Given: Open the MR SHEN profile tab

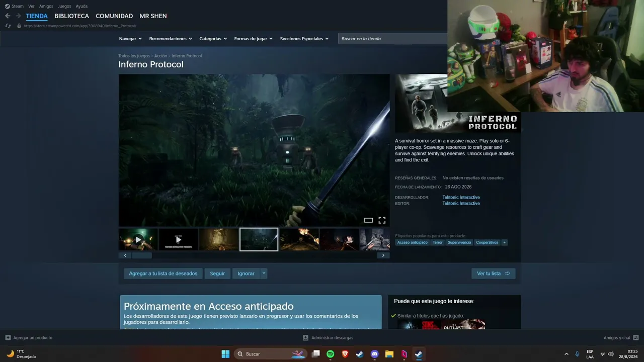Looking at the screenshot, I should pos(153,16).
